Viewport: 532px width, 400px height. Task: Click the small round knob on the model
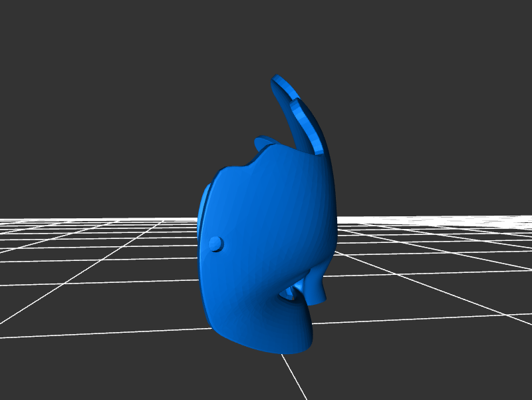tap(215, 244)
